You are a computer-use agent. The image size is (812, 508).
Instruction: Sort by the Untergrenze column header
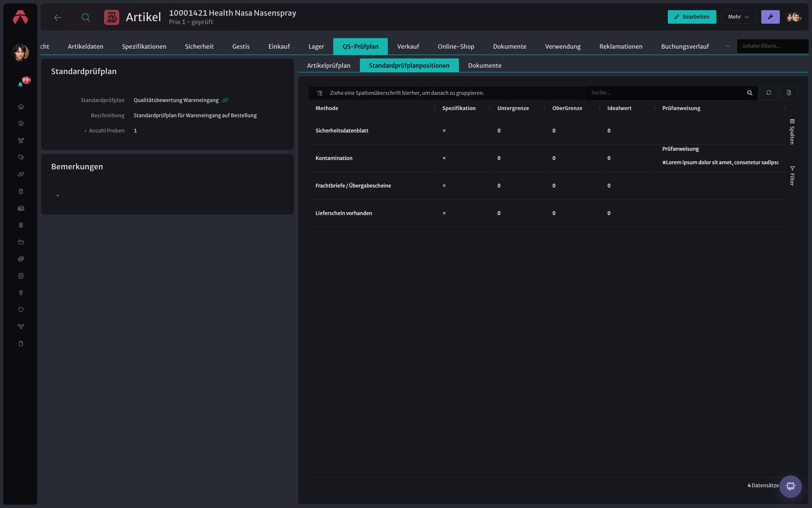coord(513,108)
